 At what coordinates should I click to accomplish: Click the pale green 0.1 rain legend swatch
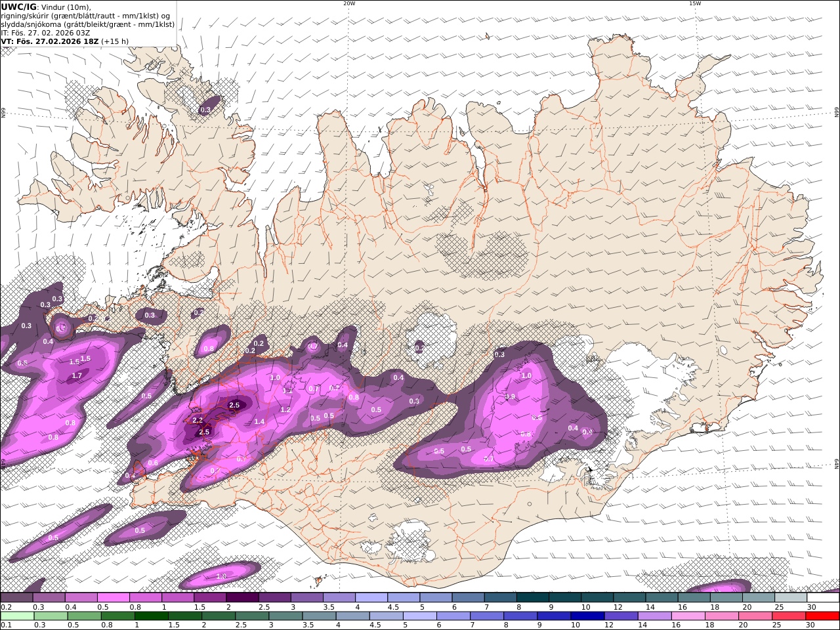17,616
